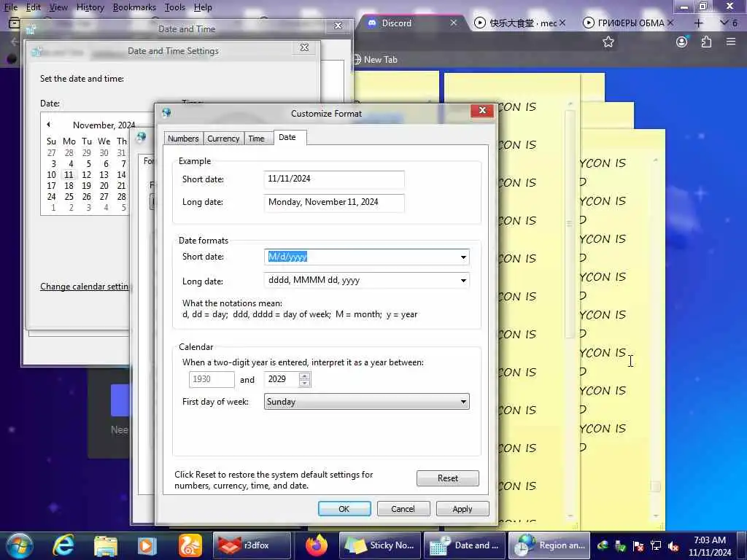Click Reset to restore defaults

click(447, 478)
